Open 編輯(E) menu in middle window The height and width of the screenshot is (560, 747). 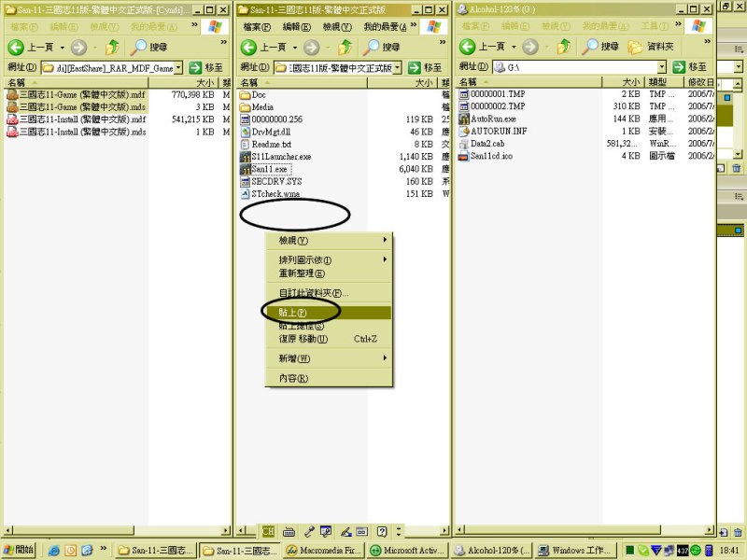click(296, 27)
